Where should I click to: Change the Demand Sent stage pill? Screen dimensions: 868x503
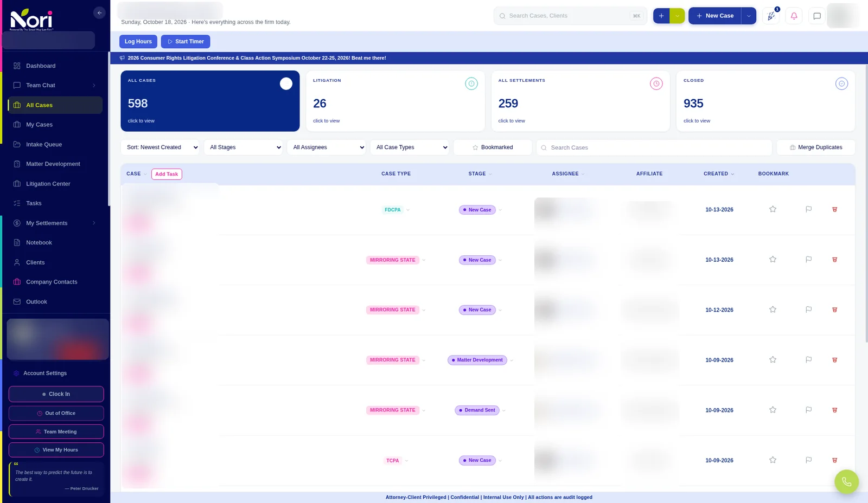coord(477,410)
